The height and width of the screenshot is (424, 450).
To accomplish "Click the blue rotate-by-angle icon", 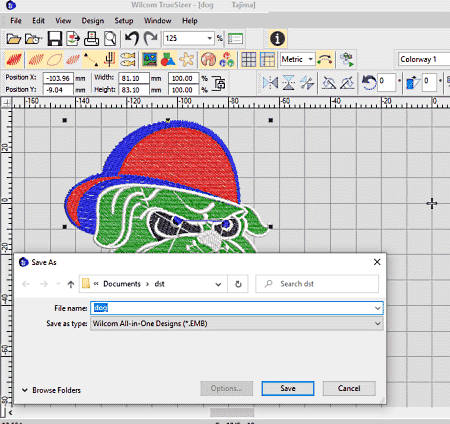I will (x=369, y=82).
